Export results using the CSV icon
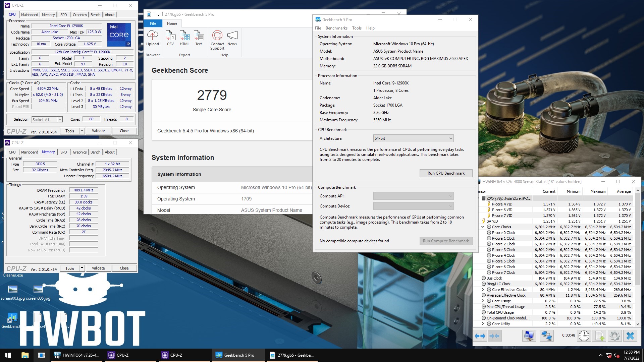This screenshot has height=362, width=644. click(x=170, y=35)
